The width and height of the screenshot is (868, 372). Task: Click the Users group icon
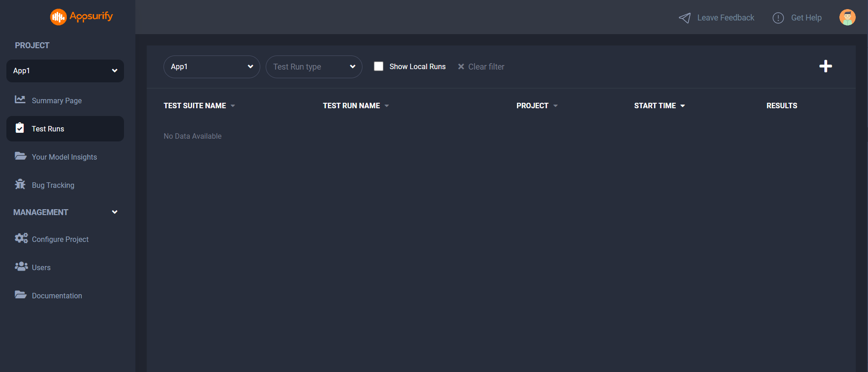click(x=21, y=266)
